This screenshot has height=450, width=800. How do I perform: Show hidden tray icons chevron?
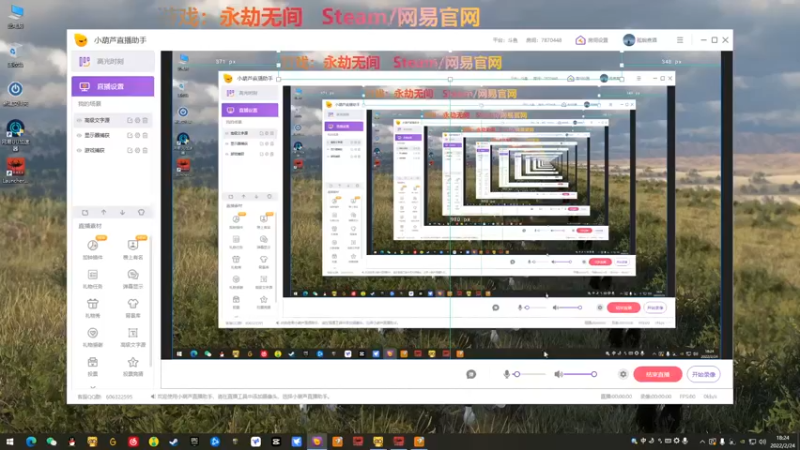pyautogui.click(x=703, y=441)
